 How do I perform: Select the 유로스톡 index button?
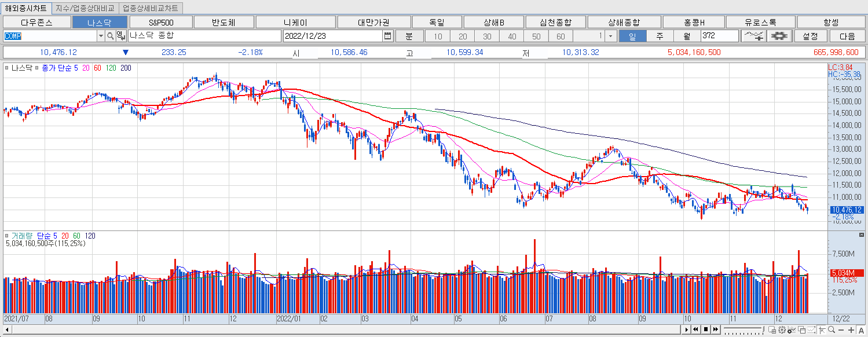coord(761,23)
